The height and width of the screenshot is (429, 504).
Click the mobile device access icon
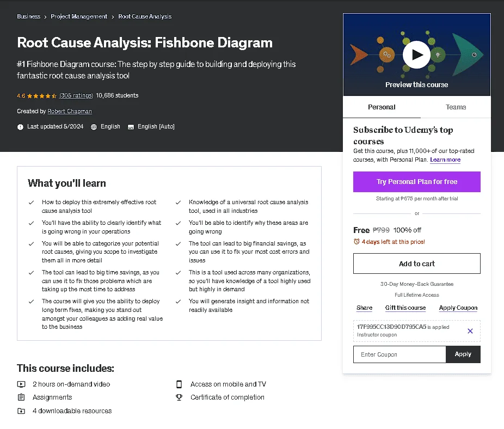[179, 384]
